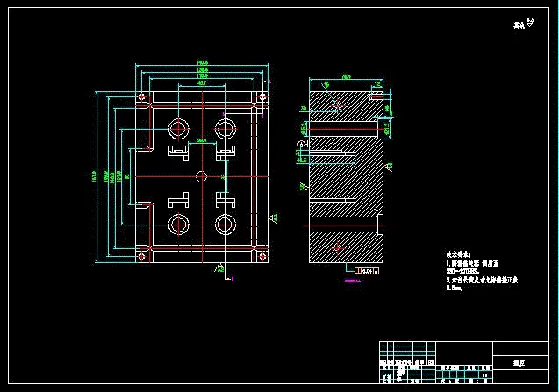Viewport: 559px width, 392px height.
Task: Select the 43.7 dimension text
Action: [x=202, y=82]
